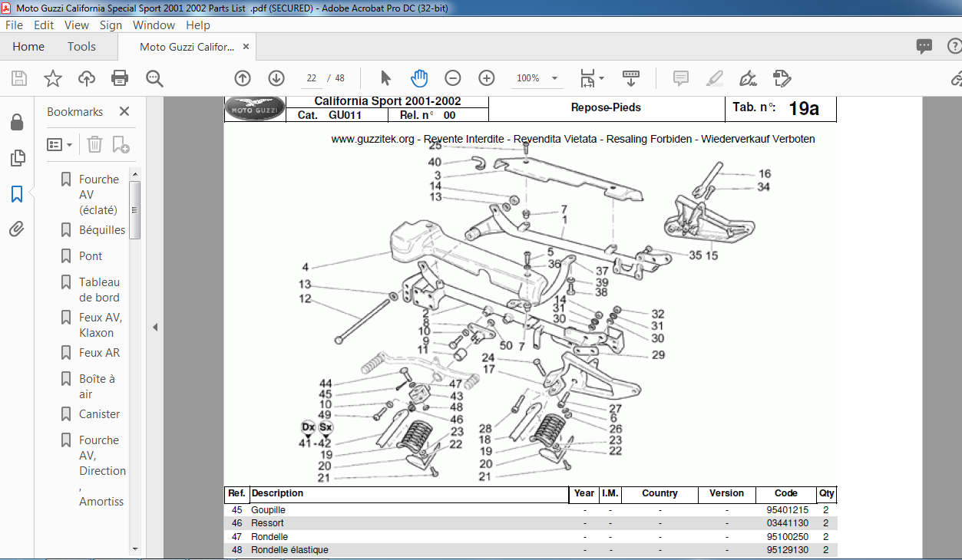Switch to the Tools tab

pyautogui.click(x=81, y=47)
